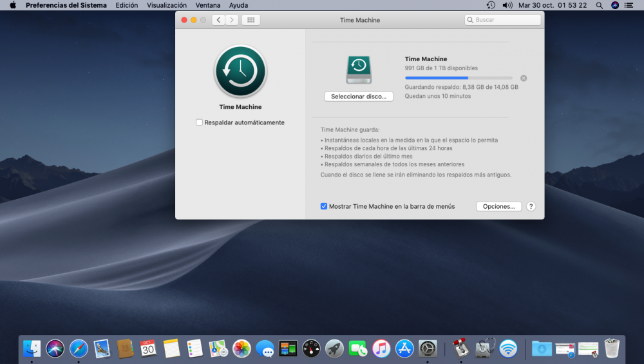Open Disk Utility from the Dock

485,349
